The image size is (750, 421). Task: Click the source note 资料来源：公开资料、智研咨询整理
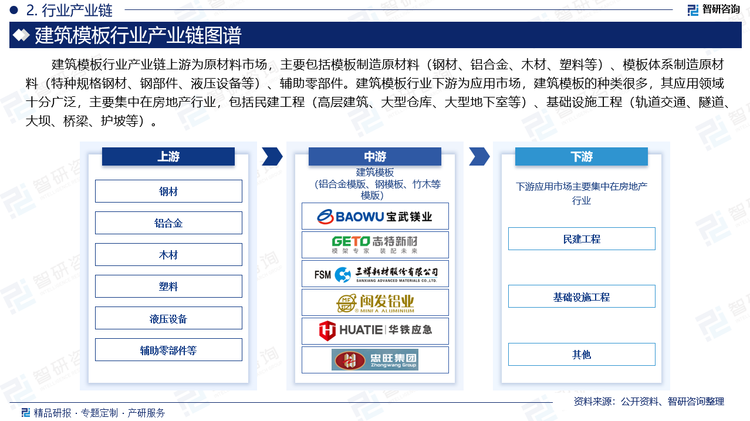click(x=649, y=401)
